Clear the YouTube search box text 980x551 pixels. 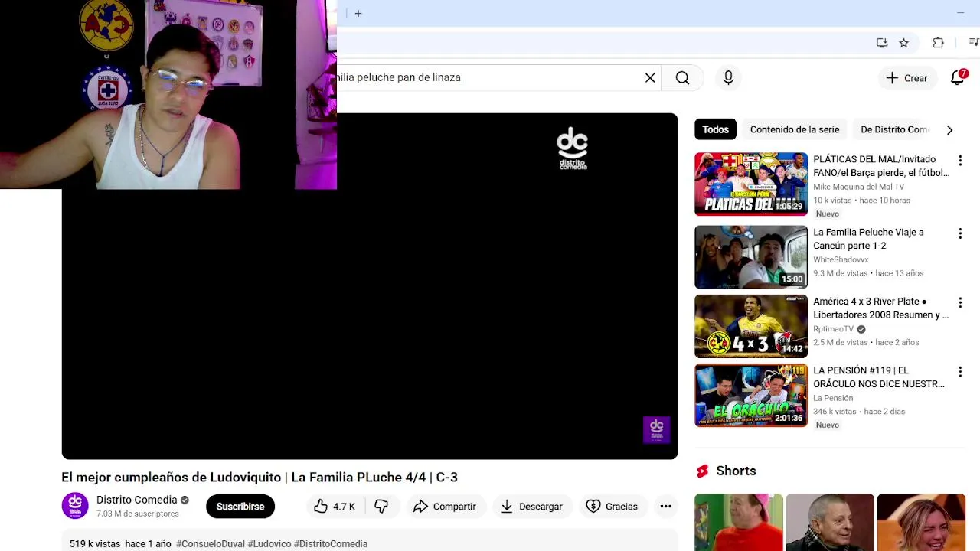pos(650,77)
